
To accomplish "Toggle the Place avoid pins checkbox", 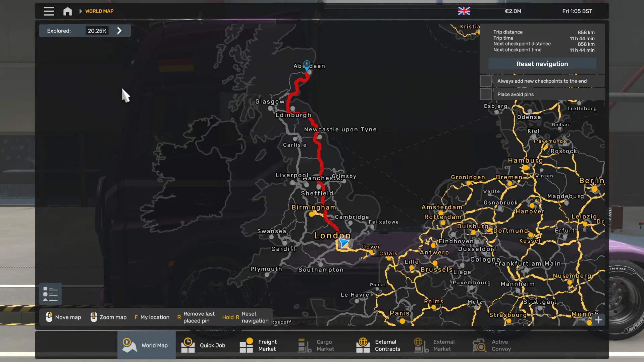I will tap(486, 94).
